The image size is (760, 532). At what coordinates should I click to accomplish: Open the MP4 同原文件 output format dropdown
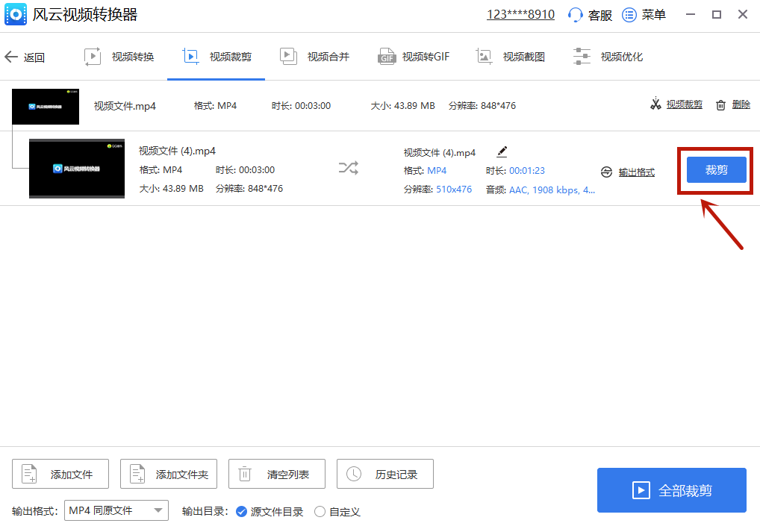click(x=116, y=510)
